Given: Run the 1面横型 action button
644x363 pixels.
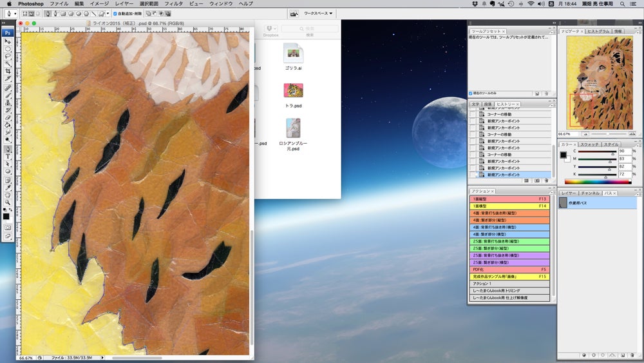Looking at the screenshot, I should (509, 206).
